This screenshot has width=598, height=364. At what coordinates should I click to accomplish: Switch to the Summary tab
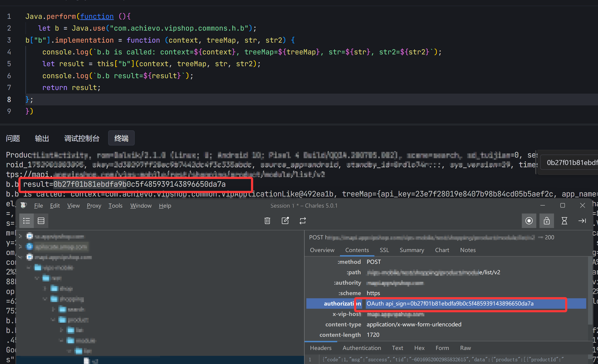pyautogui.click(x=412, y=250)
